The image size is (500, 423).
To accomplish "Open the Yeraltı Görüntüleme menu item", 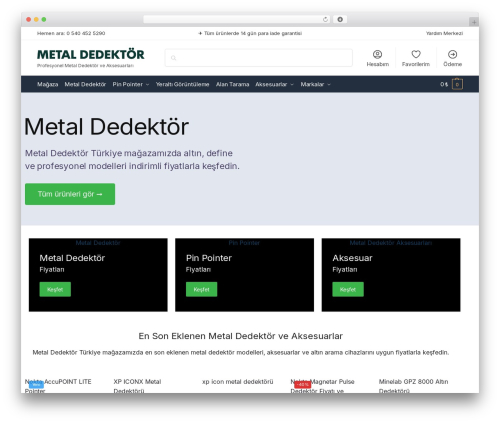I will (182, 84).
